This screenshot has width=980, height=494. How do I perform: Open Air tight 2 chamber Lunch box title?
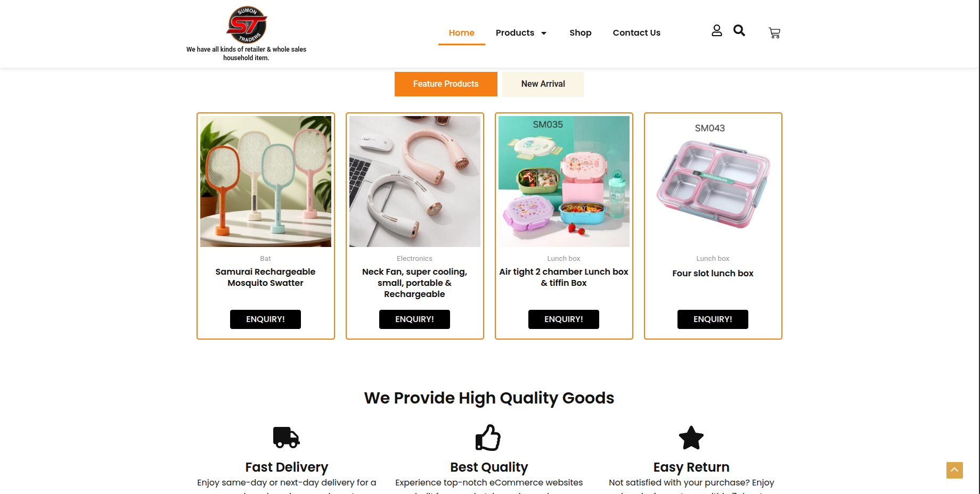click(563, 277)
